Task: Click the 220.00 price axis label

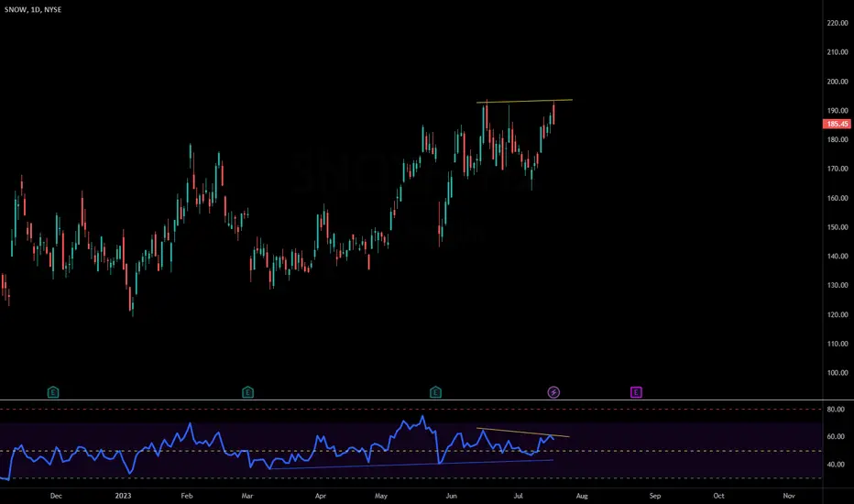Action: (838, 23)
